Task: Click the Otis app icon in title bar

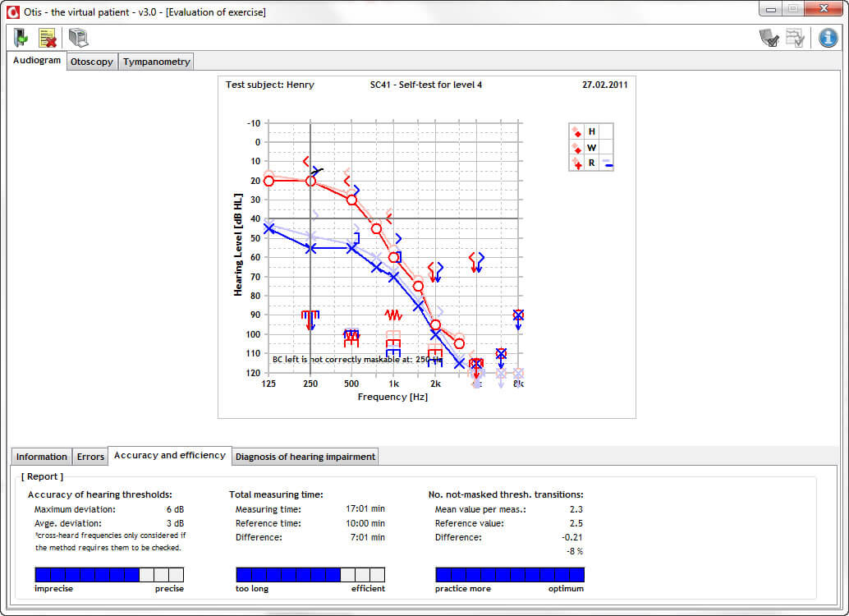Action: [x=12, y=11]
